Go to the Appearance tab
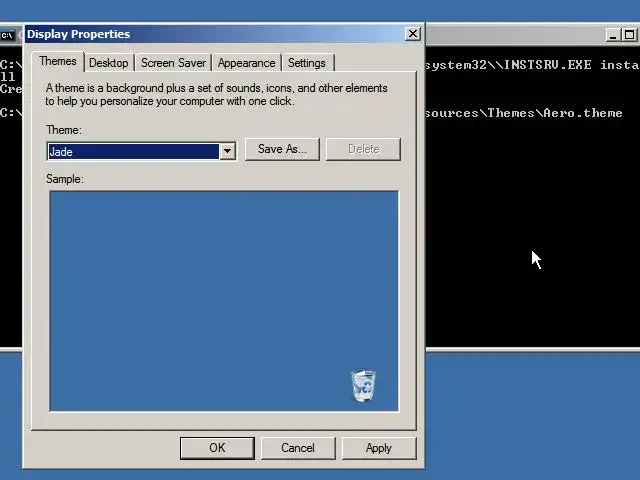This screenshot has height=480, width=640. (x=246, y=63)
